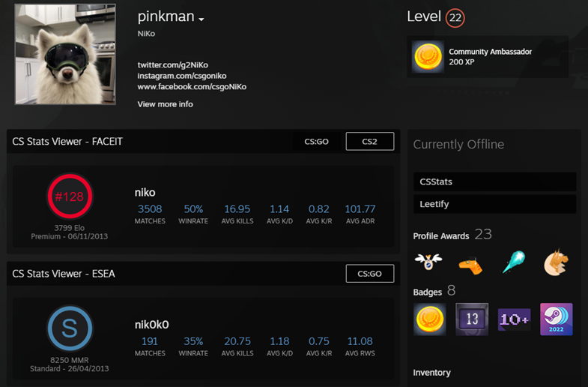Click the winged bee profile award icon
Screen dimensions: 588x387
point(428,262)
